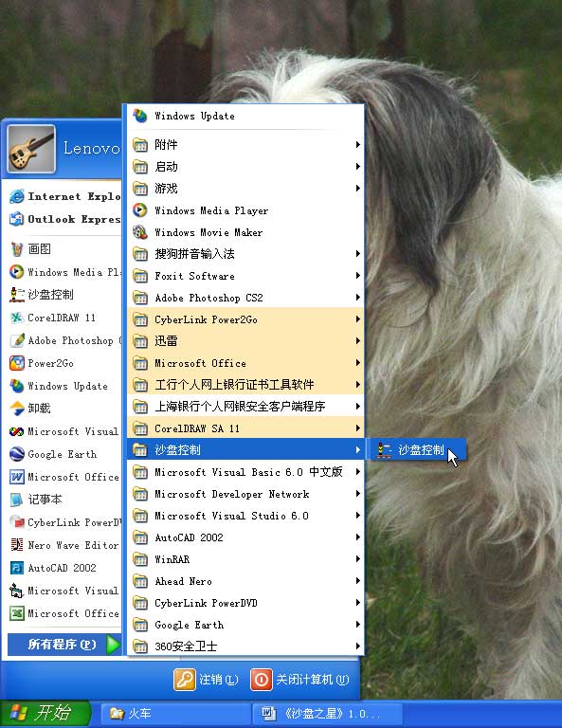
Task: Click 关闭计算机 shut down button
Action: 299,680
